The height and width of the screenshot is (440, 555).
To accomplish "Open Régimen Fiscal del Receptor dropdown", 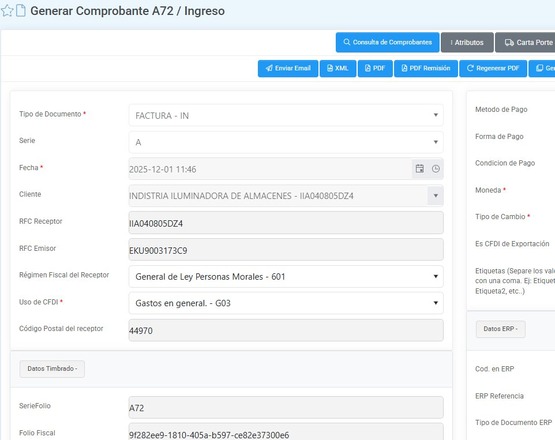I will tap(286, 276).
